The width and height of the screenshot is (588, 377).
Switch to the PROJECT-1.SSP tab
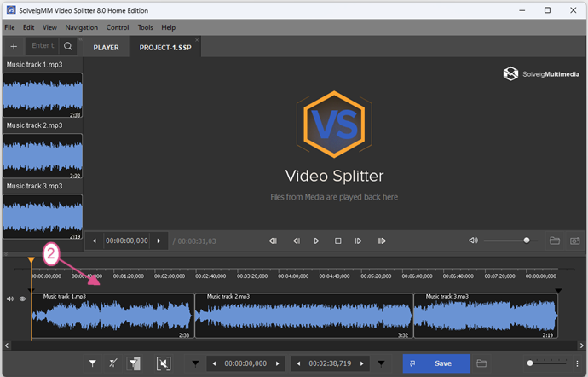165,48
